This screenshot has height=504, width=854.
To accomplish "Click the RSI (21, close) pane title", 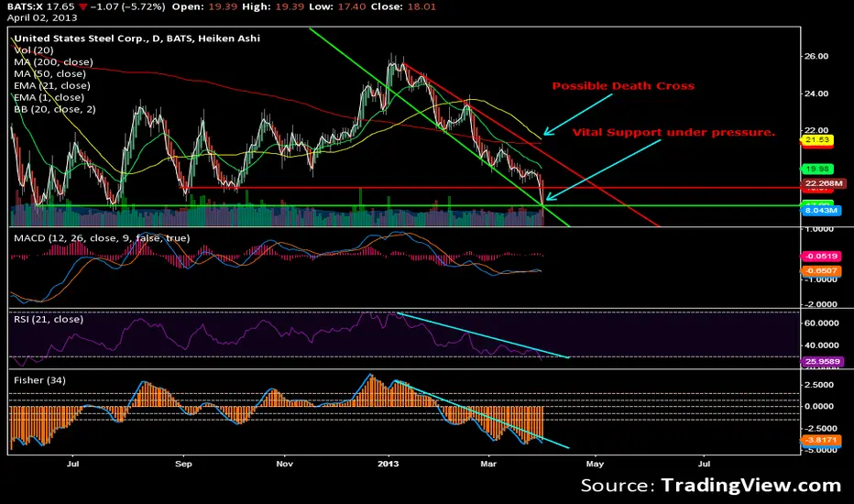I will (49, 319).
